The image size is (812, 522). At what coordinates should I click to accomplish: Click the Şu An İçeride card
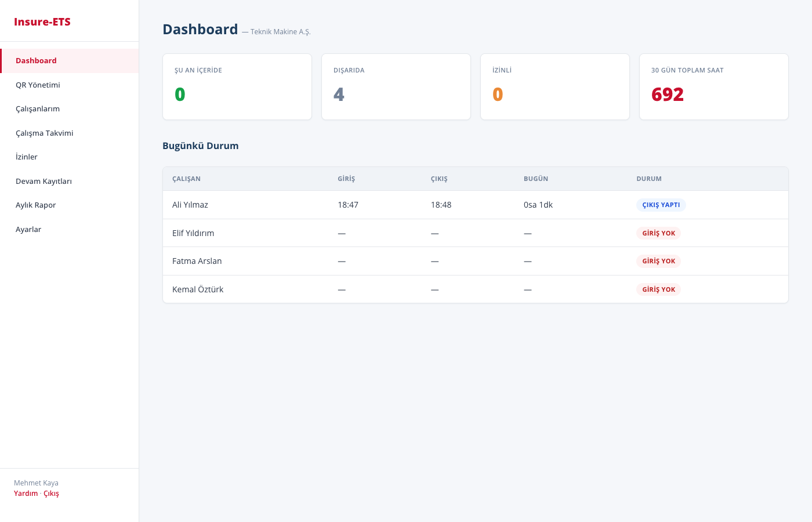point(237,87)
